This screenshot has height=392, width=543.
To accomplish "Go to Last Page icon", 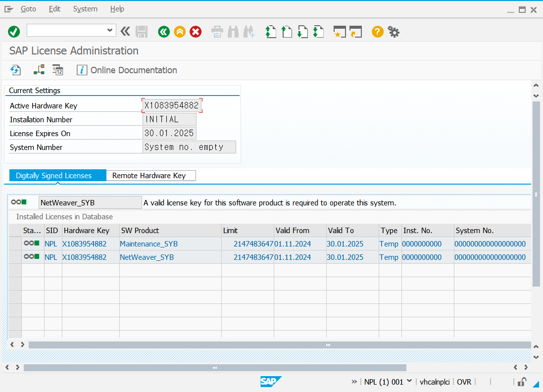I will coord(318,32).
